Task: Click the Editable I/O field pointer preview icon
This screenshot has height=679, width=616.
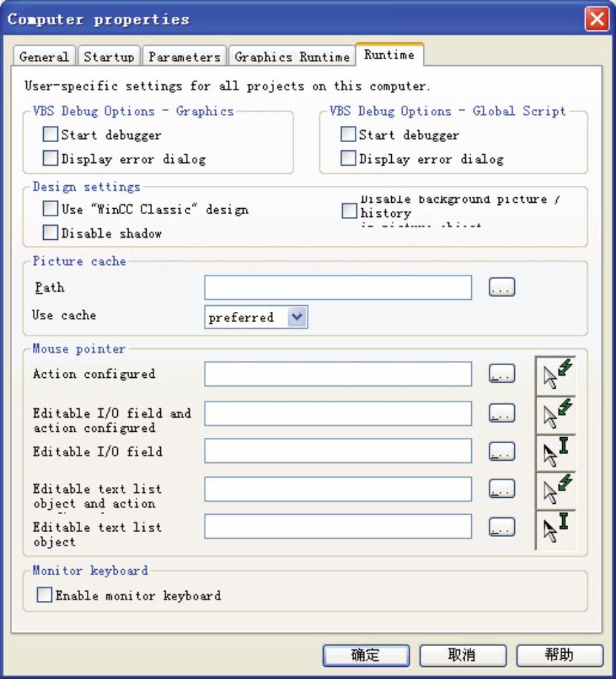Action: point(556,453)
